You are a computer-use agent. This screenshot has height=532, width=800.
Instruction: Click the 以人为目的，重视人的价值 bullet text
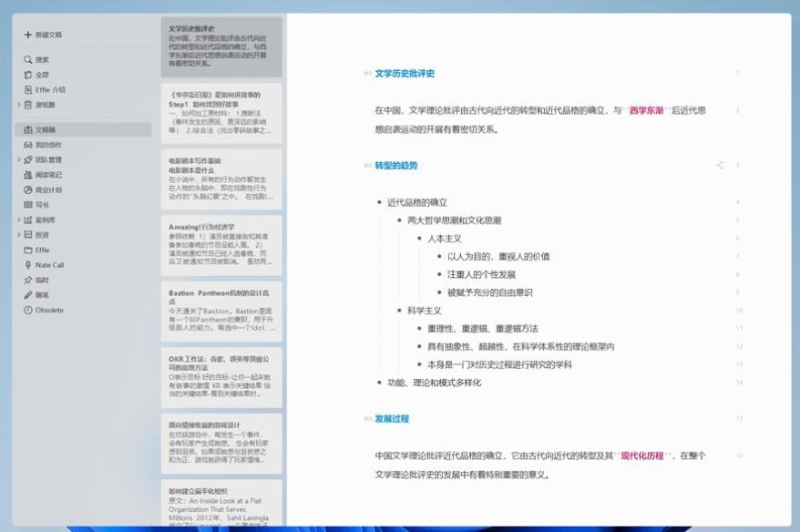coord(498,257)
